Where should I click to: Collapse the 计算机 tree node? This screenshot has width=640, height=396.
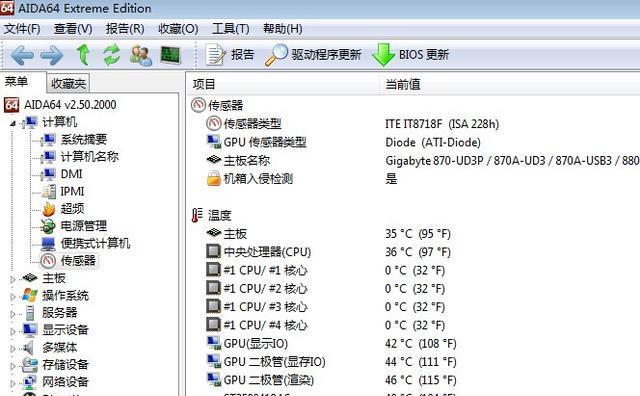13,123
